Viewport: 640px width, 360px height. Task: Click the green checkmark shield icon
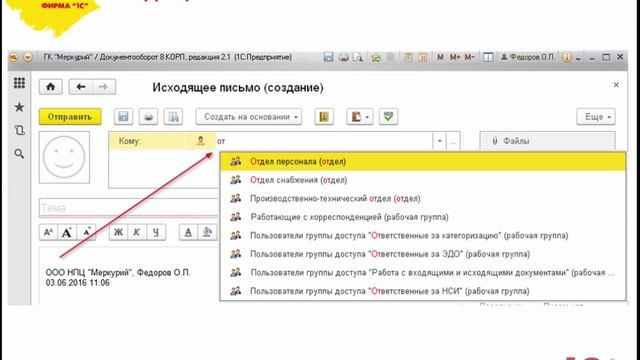click(x=388, y=117)
